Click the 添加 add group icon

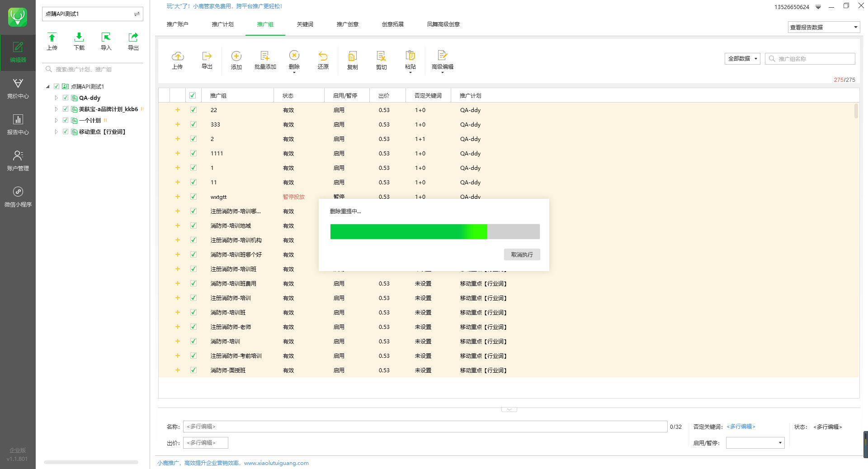[x=236, y=60]
